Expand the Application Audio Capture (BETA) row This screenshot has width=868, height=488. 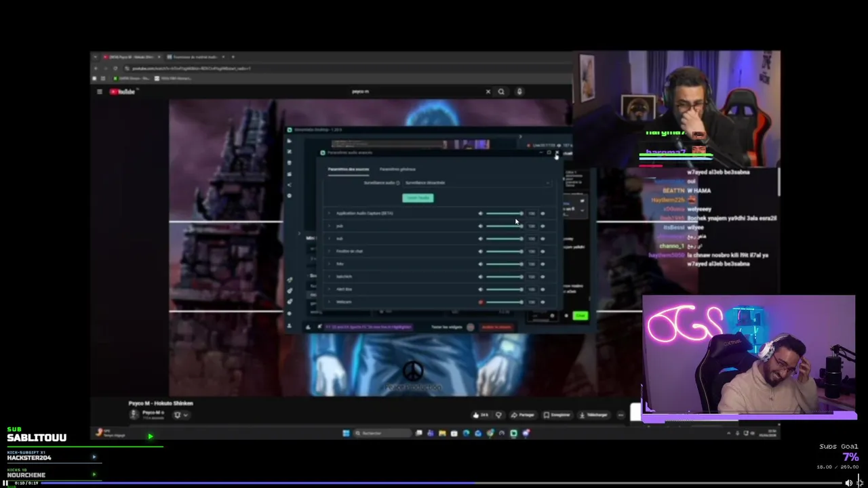coord(329,213)
